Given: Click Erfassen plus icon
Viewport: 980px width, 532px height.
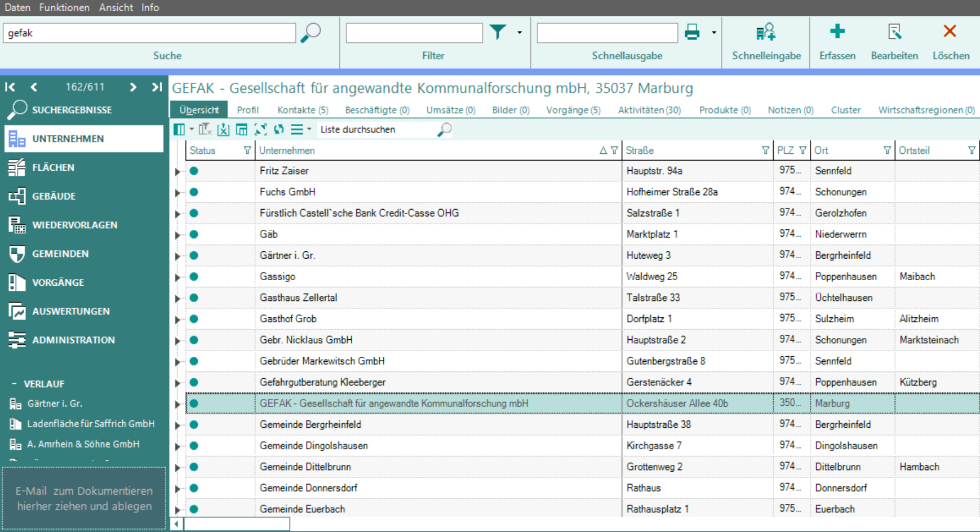Looking at the screenshot, I should tap(837, 31).
